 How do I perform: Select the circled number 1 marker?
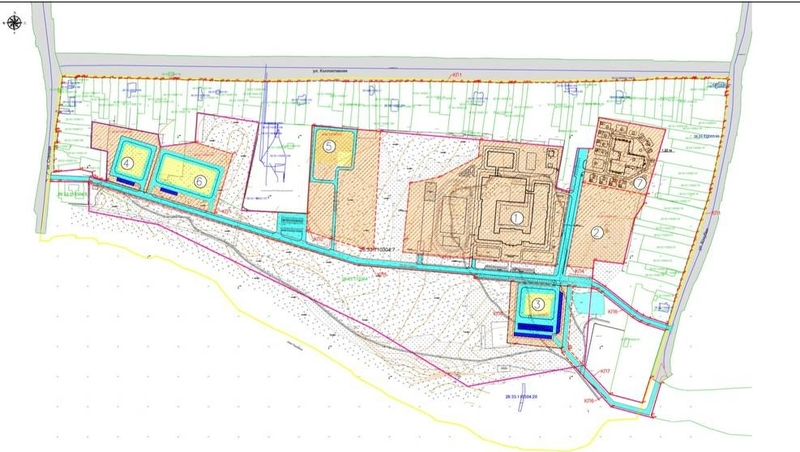pyautogui.click(x=517, y=216)
